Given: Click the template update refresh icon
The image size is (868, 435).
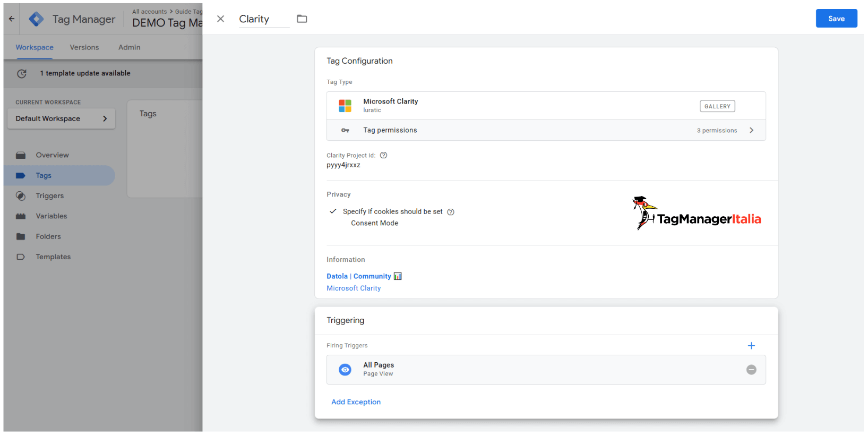Looking at the screenshot, I should pos(22,74).
